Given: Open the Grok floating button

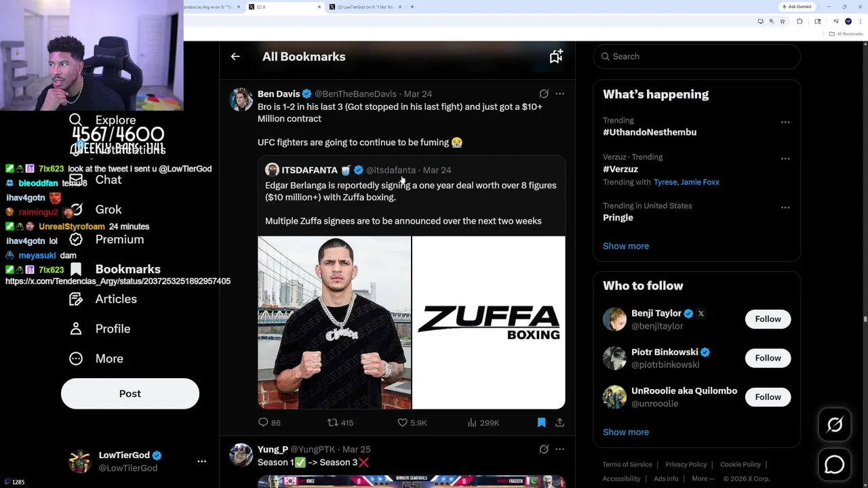Looking at the screenshot, I should [x=835, y=425].
